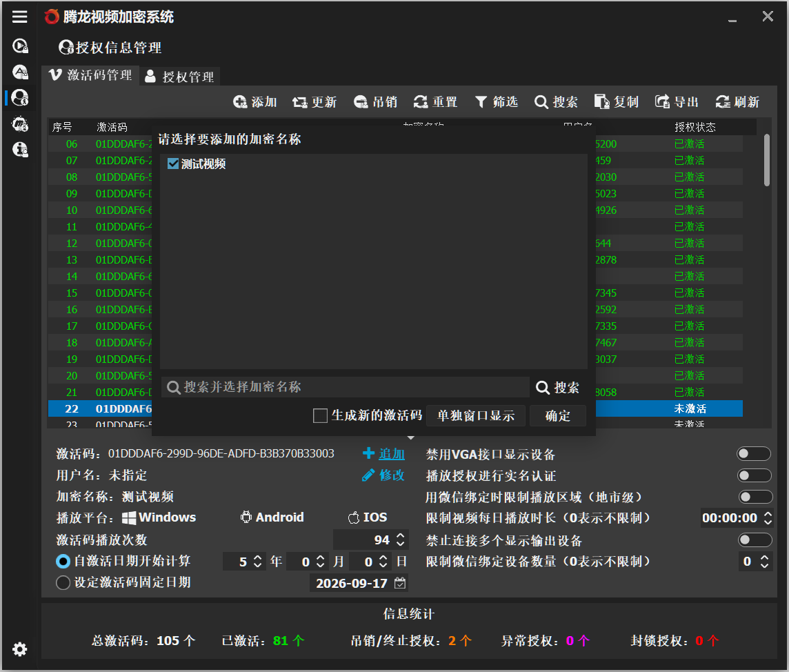Select row 15 in activation list
This screenshot has width=789, height=672.
pyautogui.click(x=395, y=293)
